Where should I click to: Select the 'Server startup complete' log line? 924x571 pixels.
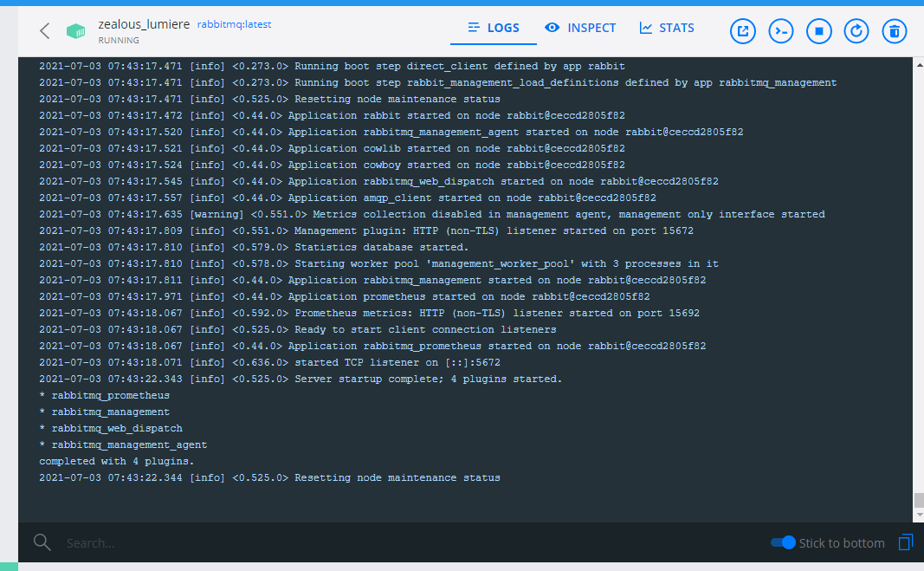click(x=299, y=378)
